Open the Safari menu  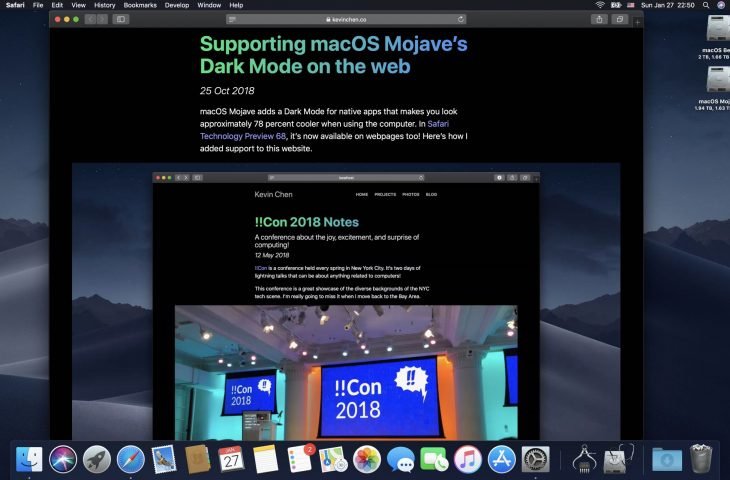15,5
